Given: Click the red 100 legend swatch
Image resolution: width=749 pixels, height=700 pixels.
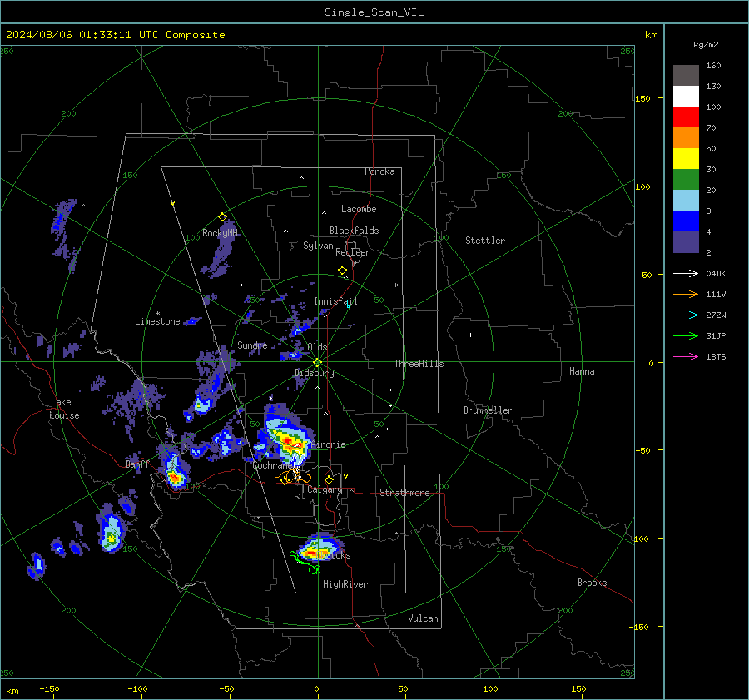Looking at the screenshot, I should [x=686, y=117].
